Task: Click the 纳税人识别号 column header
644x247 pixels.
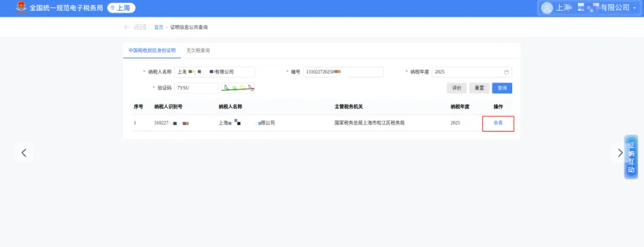Action: 168,107
